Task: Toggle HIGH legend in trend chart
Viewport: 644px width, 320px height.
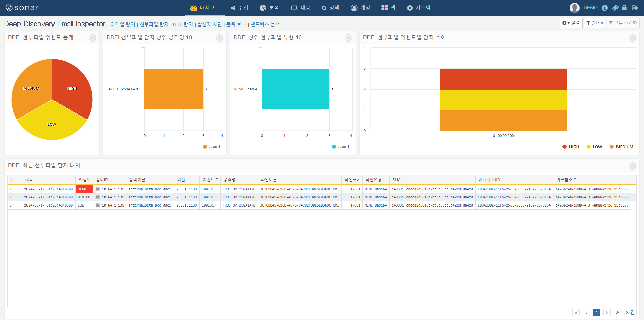Action: click(x=571, y=147)
